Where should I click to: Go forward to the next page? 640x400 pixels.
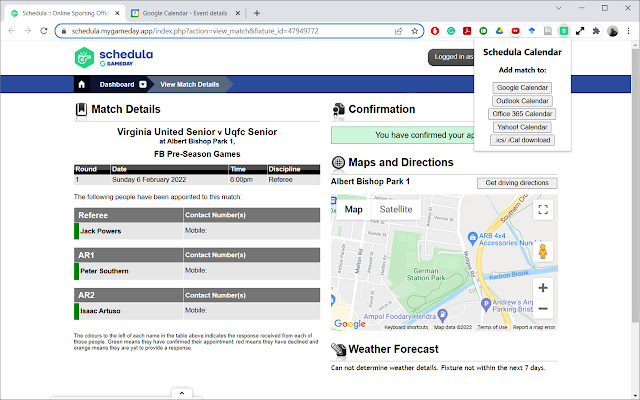tap(27, 31)
